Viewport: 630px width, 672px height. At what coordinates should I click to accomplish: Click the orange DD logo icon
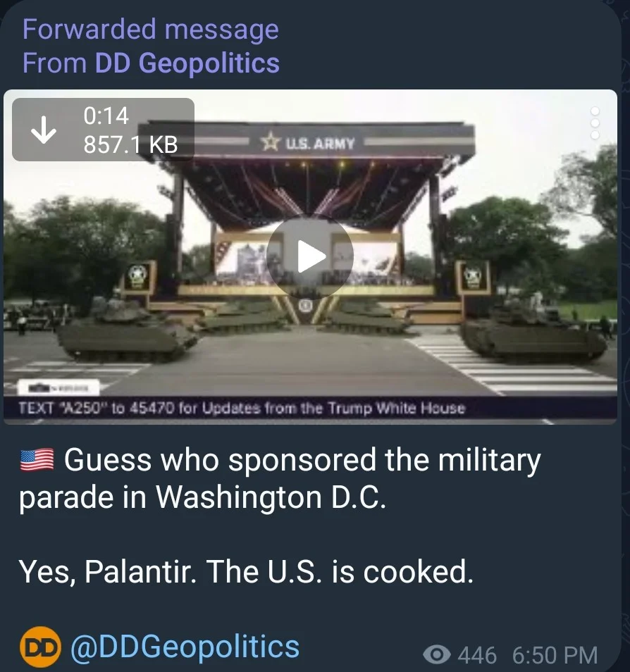coord(40,647)
